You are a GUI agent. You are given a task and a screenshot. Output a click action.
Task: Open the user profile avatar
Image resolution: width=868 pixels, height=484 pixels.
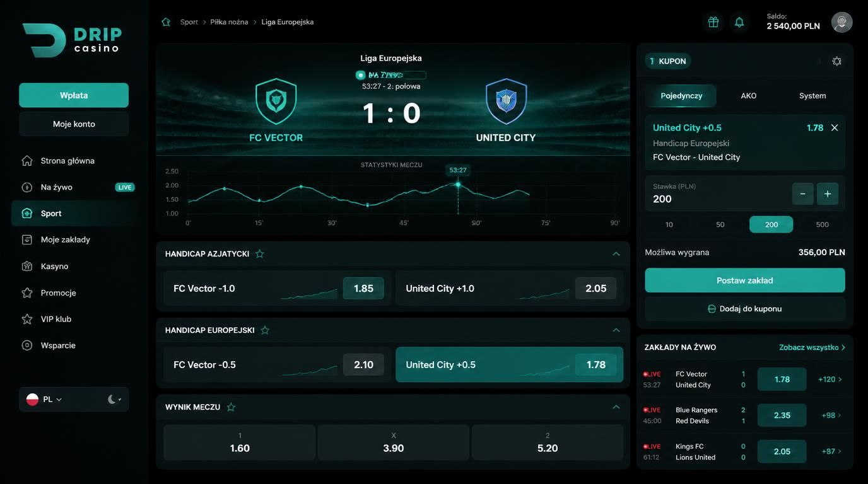point(842,22)
